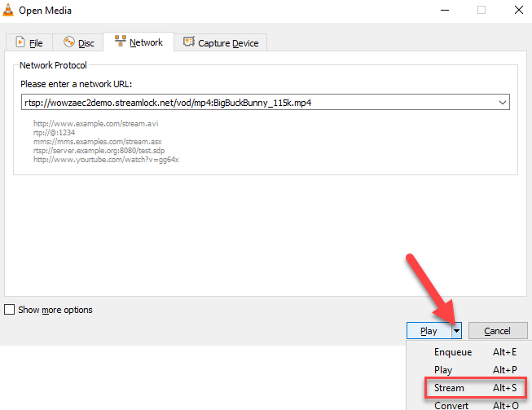This screenshot has height=410, width=532.
Task: Open the Play button dropdown arrow
Action: [x=457, y=331]
